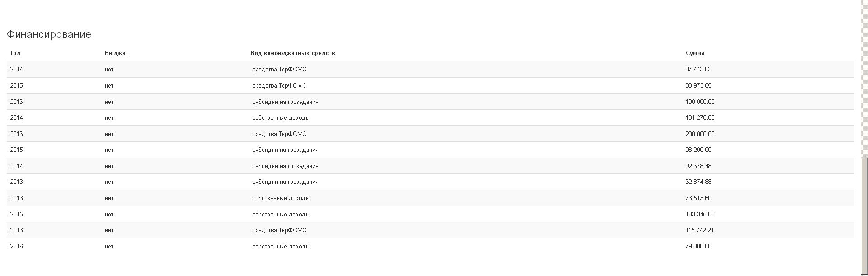
Task: Click the first row's средства ТерФОМС cell
Action: [x=279, y=69]
